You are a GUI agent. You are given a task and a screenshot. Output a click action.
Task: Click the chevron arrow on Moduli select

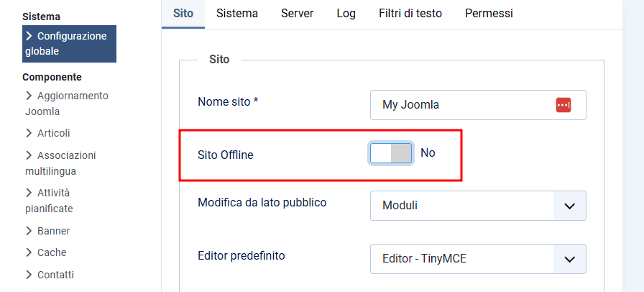point(570,206)
